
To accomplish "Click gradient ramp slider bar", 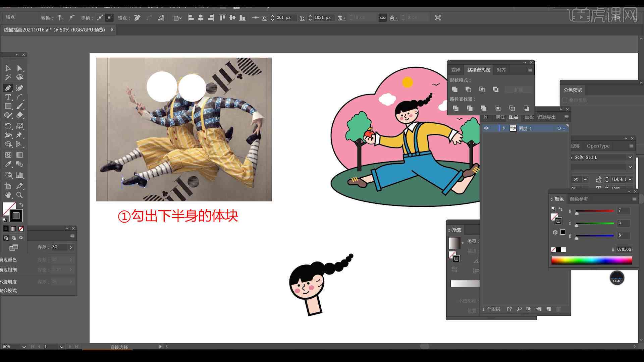I will pyautogui.click(x=465, y=284).
